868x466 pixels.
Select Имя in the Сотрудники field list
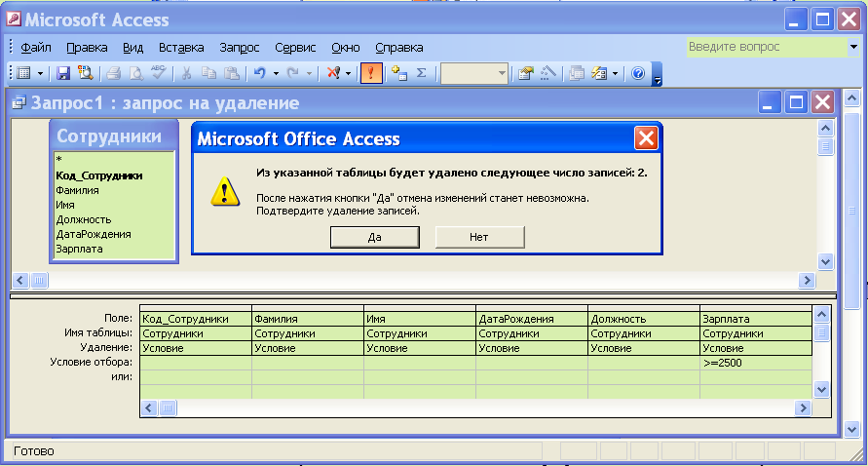(x=64, y=205)
